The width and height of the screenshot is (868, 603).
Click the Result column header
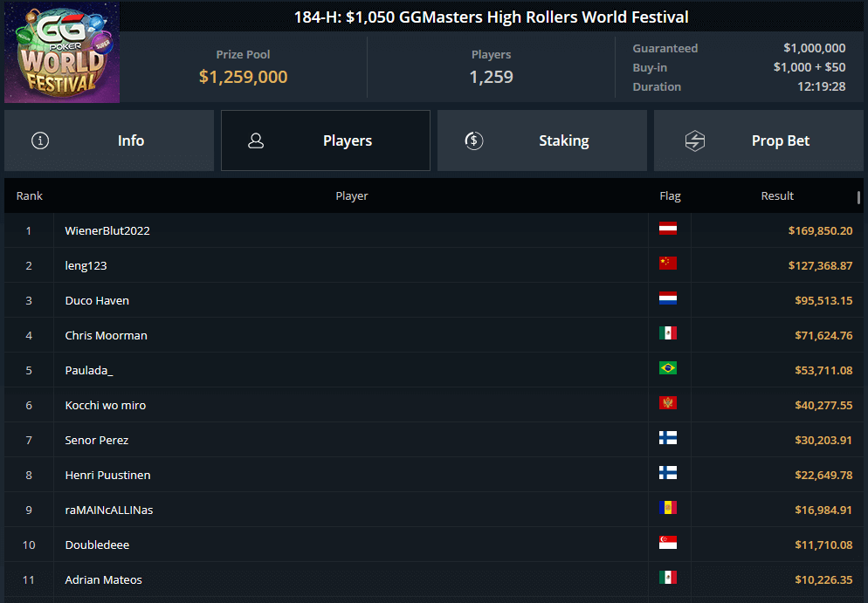point(777,195)
